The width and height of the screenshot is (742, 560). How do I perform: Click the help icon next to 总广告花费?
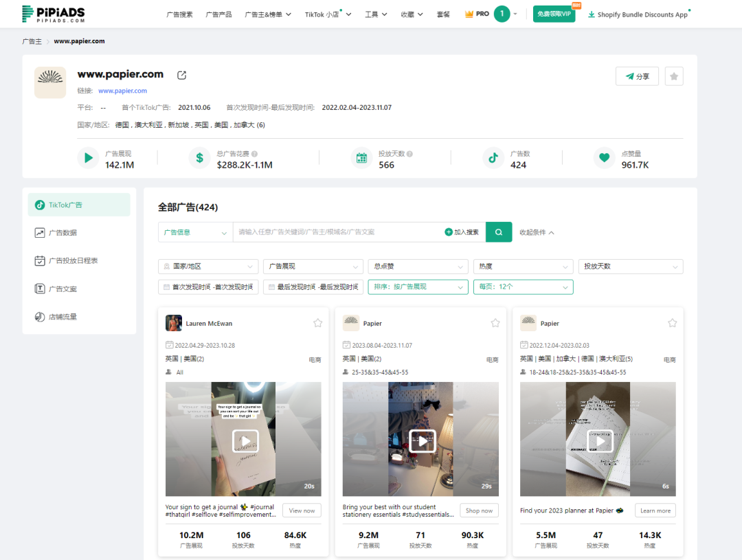(255, 154)
